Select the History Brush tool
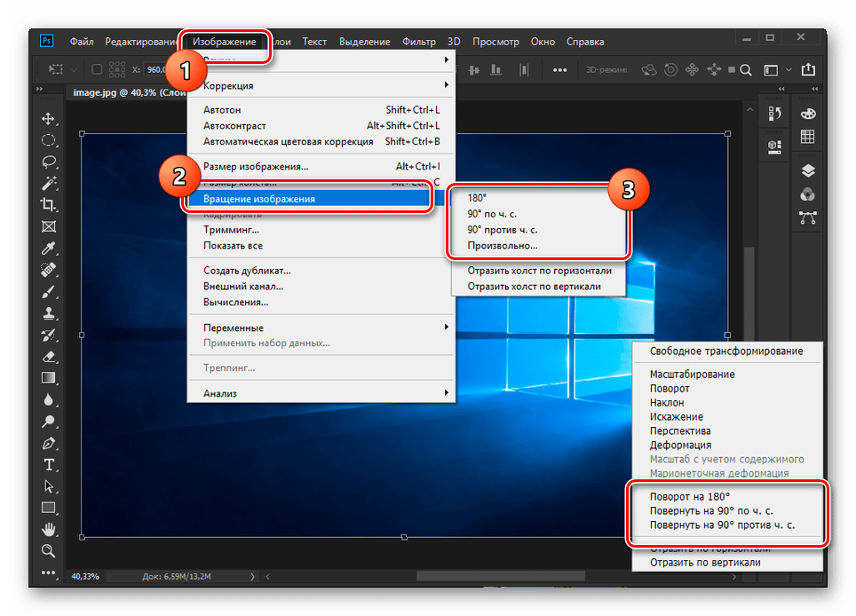The width and height of the screenshot is (856, 616). pyautogui.click(x=49, y=335)
